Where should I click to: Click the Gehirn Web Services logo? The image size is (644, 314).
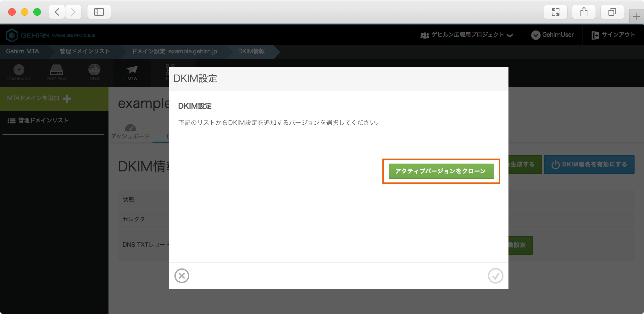50,35
